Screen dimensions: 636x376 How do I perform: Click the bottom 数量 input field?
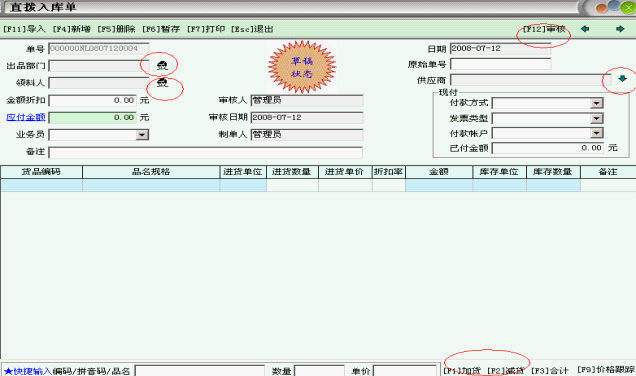coord(319,371)
